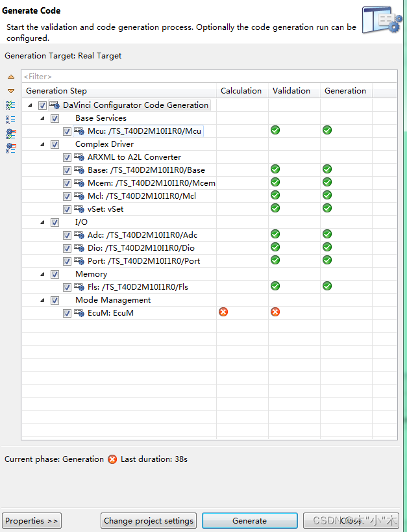Collapse the Memory group
407x532 pixels.
point(42,274)
